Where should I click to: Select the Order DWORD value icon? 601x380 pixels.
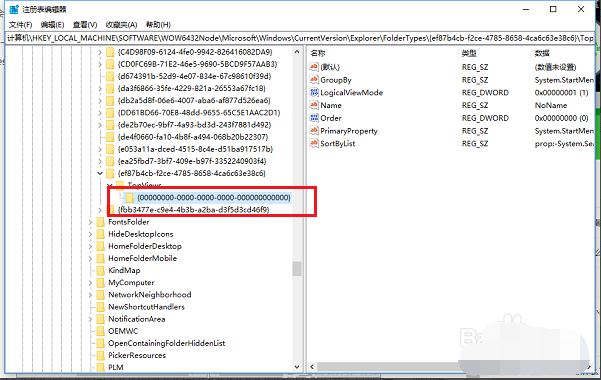[x=314, y=118]
